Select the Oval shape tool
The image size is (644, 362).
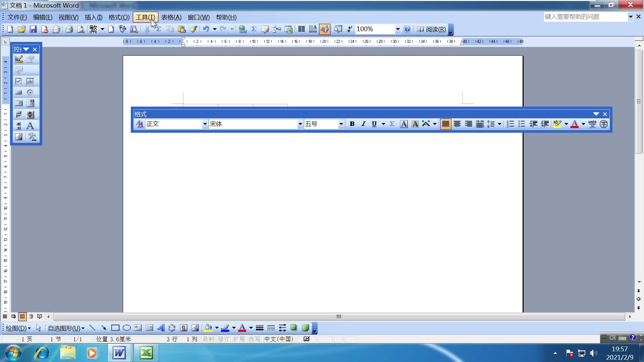[x=126, y=328]
